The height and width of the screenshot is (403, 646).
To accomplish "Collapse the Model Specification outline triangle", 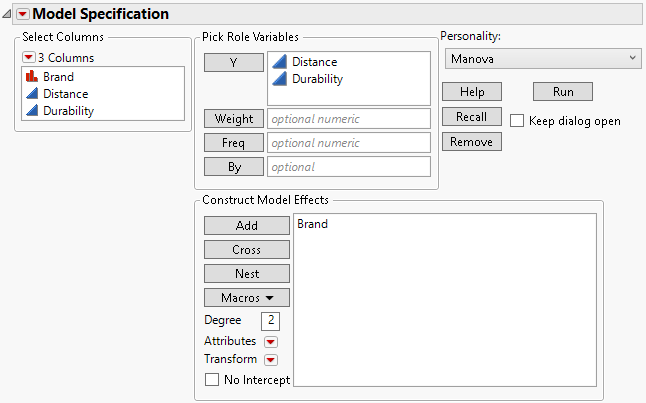I will (x=8, y=14).
